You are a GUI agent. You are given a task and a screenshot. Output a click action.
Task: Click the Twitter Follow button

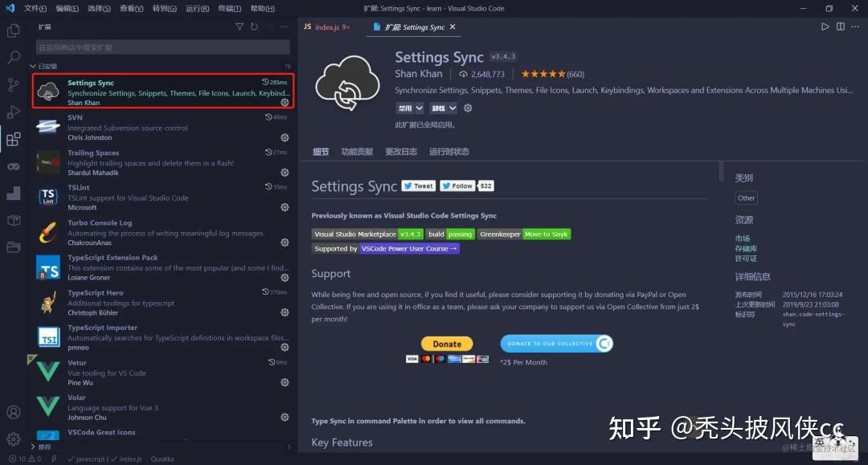(x=458, y=186)
